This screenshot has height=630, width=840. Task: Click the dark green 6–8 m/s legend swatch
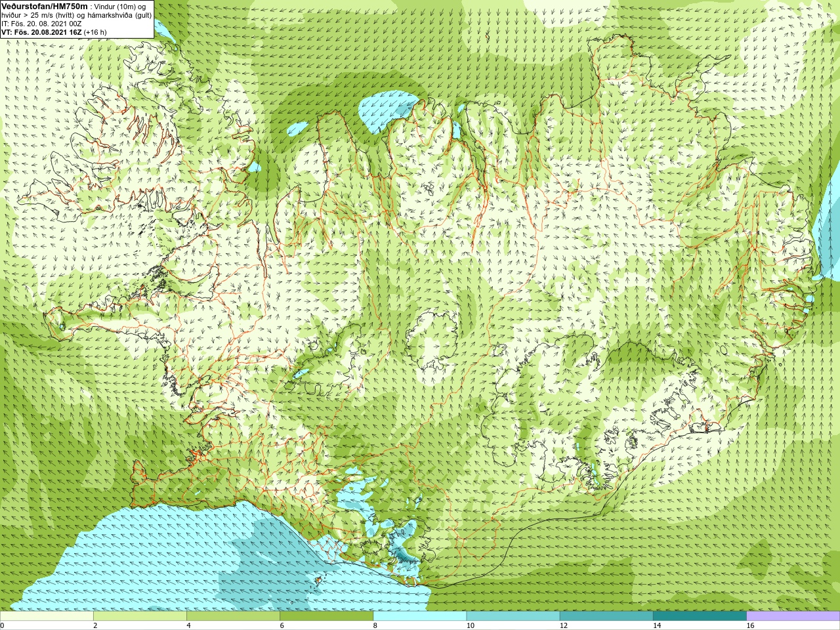coord(326,616)
